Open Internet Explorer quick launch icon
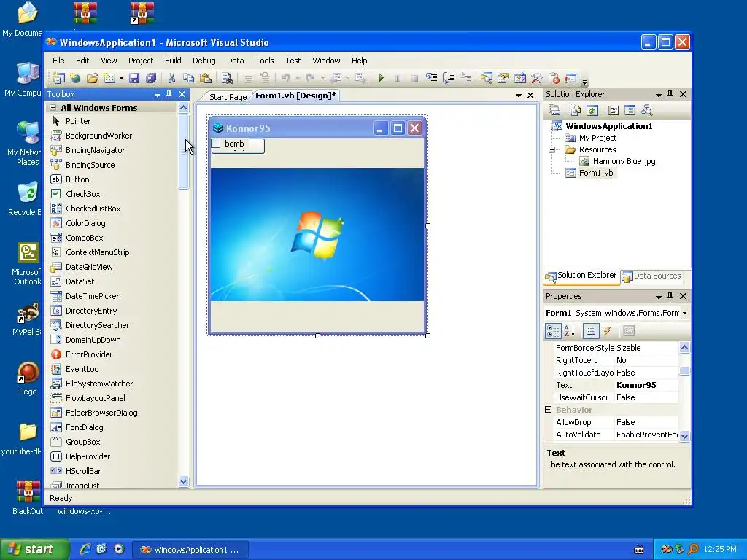This screenshot has width=747, height=560. pyautogui.click(x=85, y=549)
